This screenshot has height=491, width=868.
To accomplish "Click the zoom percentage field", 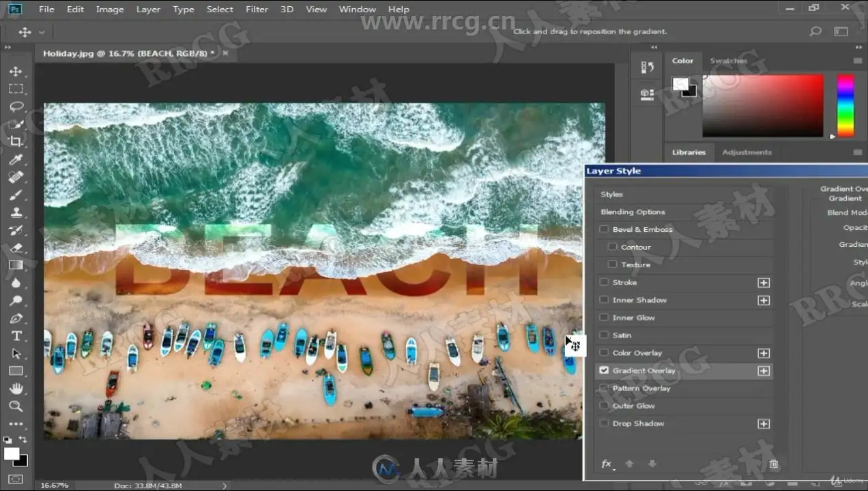I will pos(55,486).
